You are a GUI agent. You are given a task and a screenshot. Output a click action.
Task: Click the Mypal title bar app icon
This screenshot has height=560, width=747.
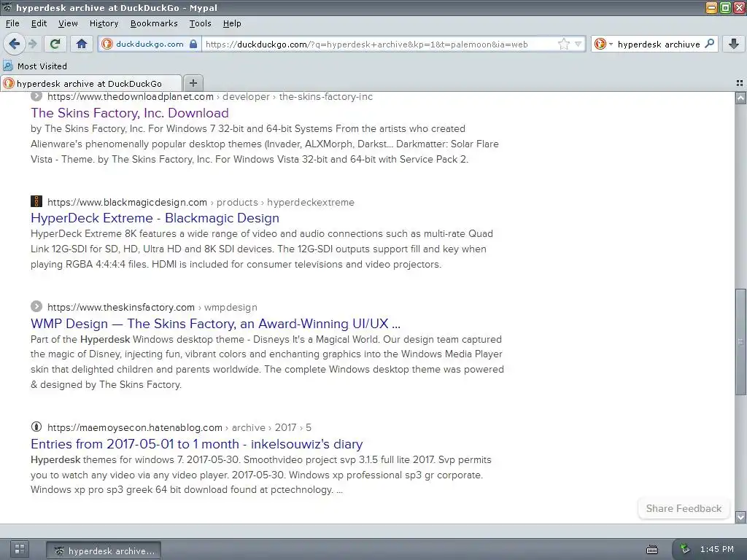7,7
